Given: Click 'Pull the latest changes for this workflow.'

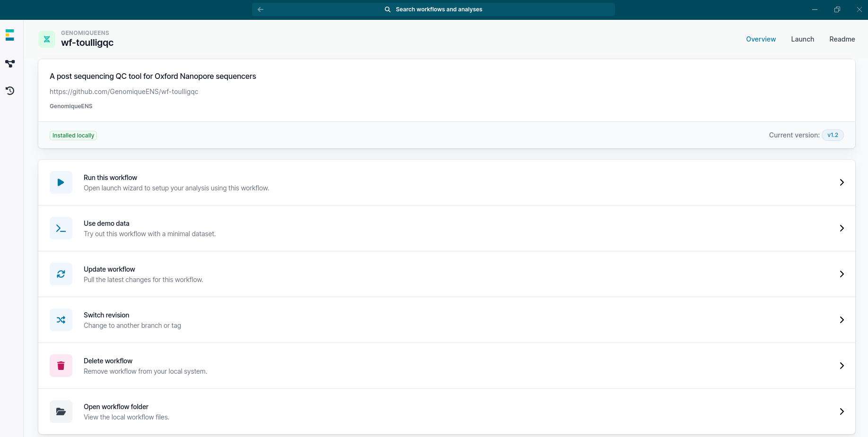Looking at the screenshot, I should click(x=143, y=280).
